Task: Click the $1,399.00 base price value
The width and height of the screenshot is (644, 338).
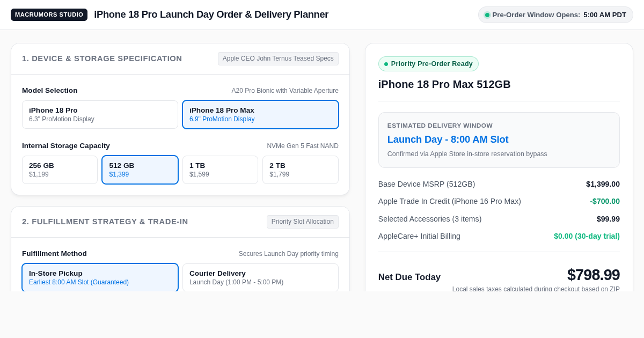Action: [603, 184]
